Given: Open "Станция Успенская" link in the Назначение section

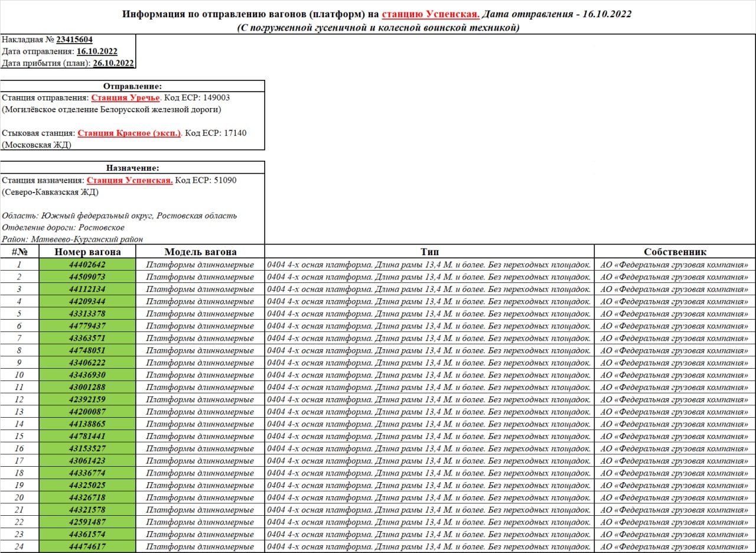Looking at the screenshot, I should coord(129,180).
